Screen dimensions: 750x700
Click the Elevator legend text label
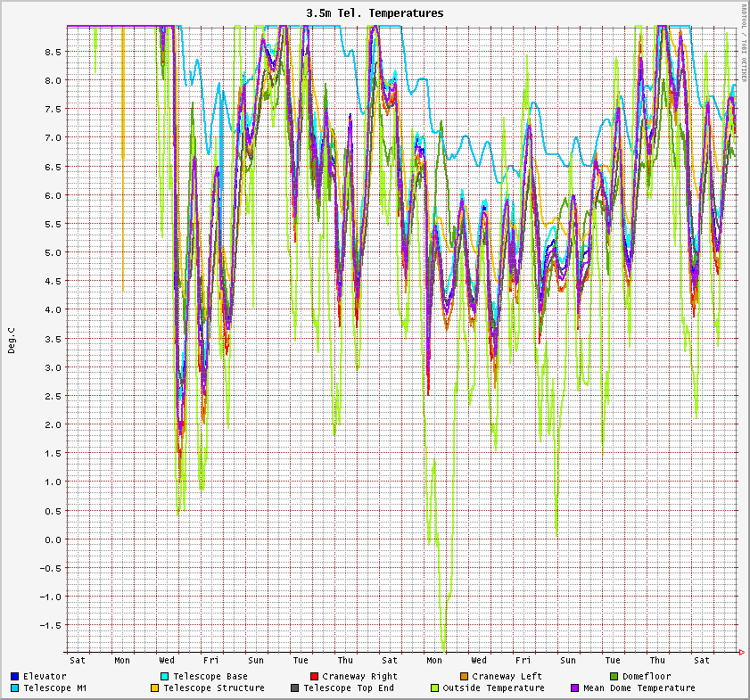[x=45, y=676]
